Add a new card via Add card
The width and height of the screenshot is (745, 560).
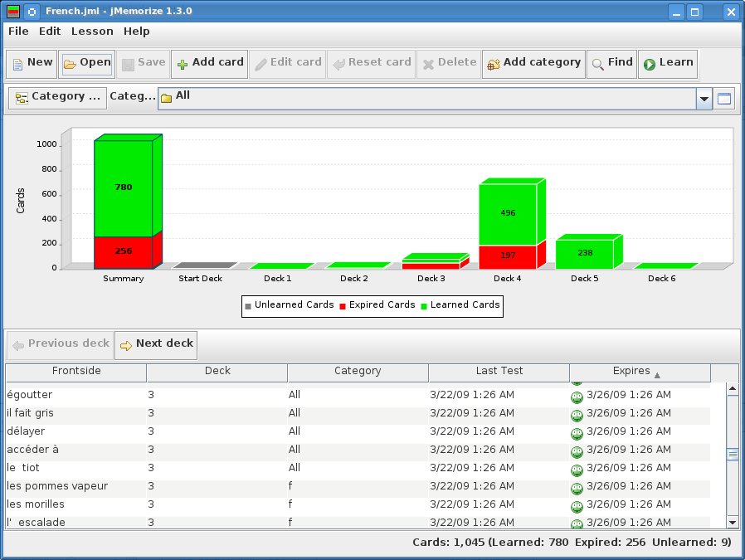tap(210, 64)
